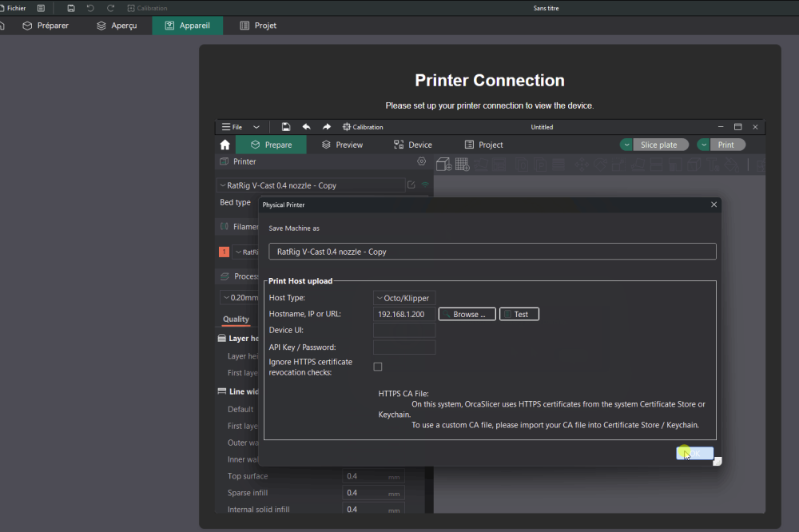Click the Sparse infill 0.4 value field
Viewport: 799px width, 532px height.
373,493
